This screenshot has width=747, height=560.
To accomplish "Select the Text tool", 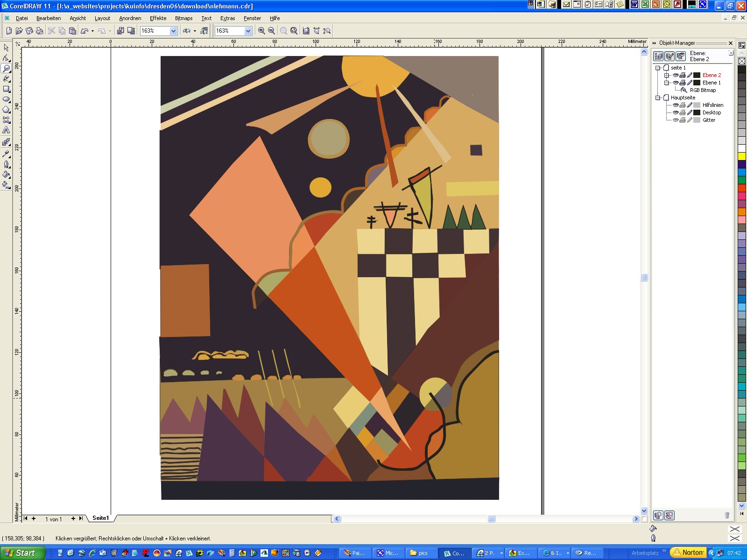I will coord(6,130).
